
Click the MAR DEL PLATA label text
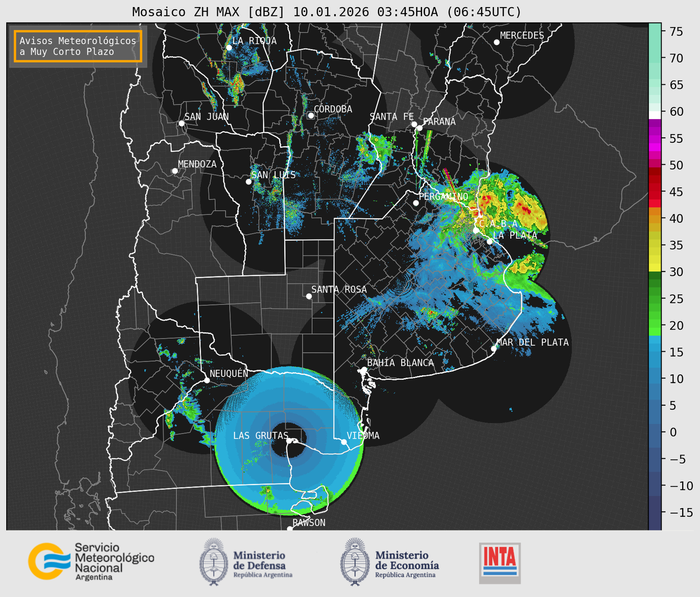point(532,343)
